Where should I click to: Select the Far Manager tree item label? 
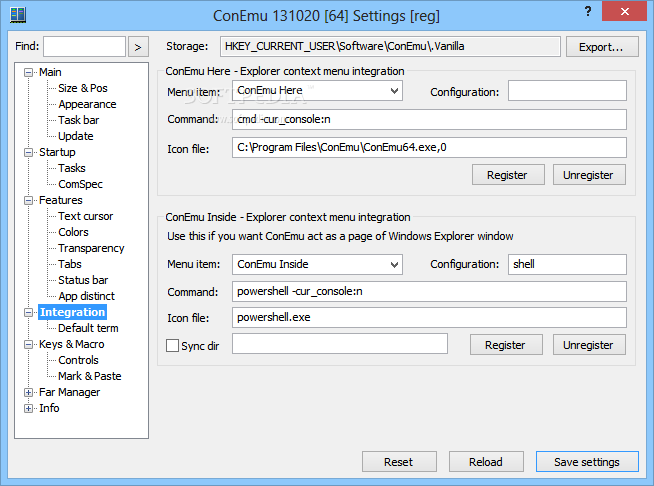coord(70,392)
